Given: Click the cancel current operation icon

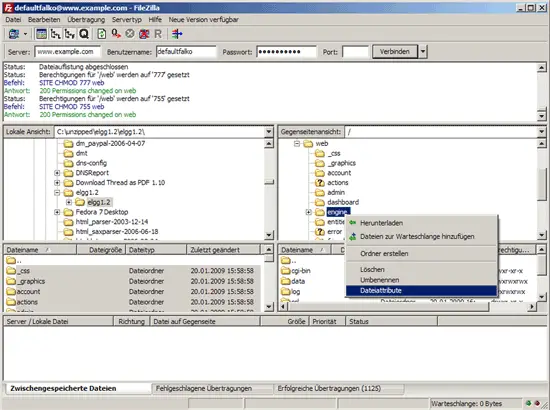Looking at the screenshot, I should [x=130, y=34].
